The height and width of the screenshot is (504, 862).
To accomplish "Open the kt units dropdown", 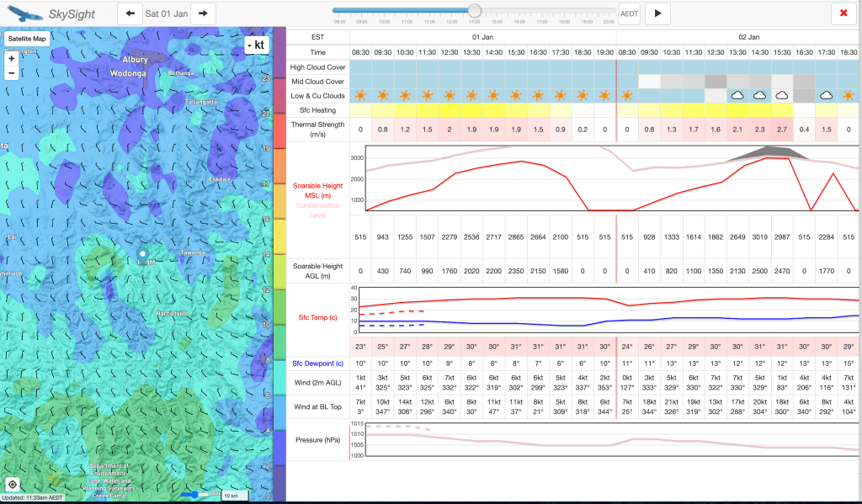I will click(x=255, y=45).
